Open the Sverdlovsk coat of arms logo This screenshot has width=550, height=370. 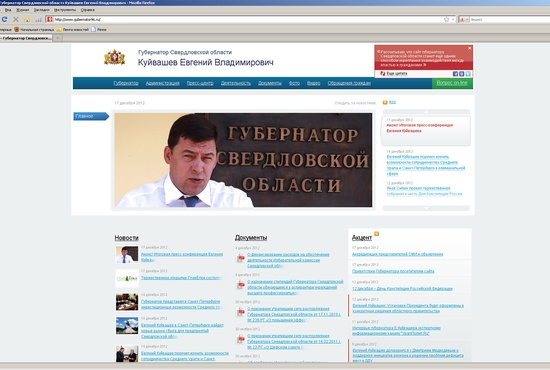click(x=114, y=57)
